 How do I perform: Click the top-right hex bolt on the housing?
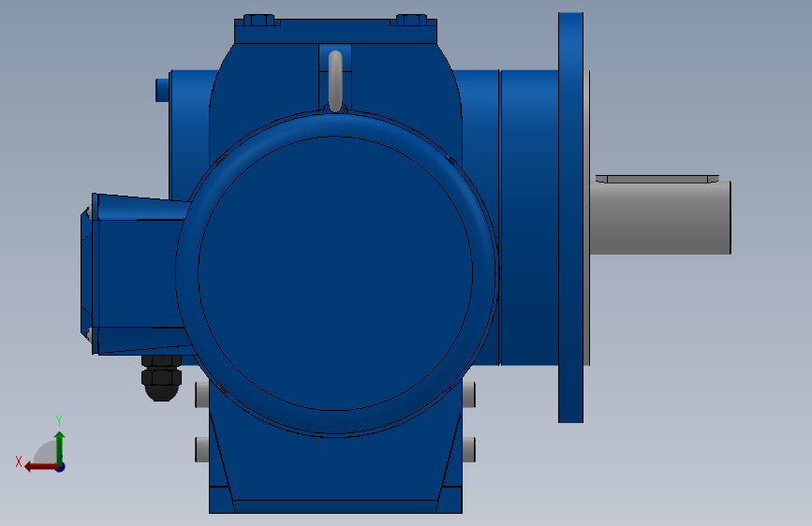tap(412, 21)
